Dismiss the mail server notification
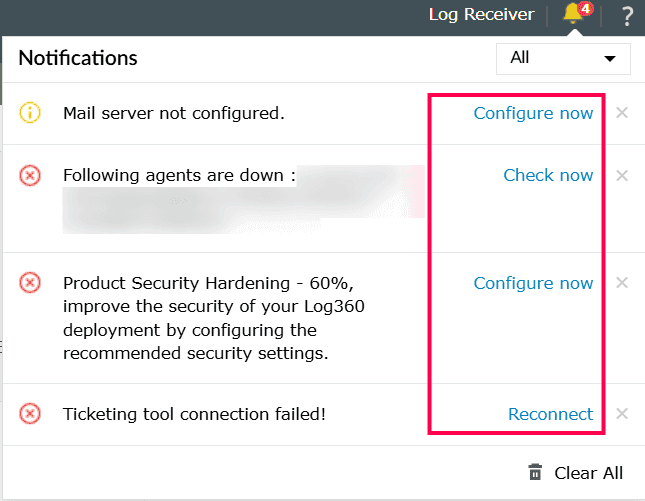 (622, 113)
